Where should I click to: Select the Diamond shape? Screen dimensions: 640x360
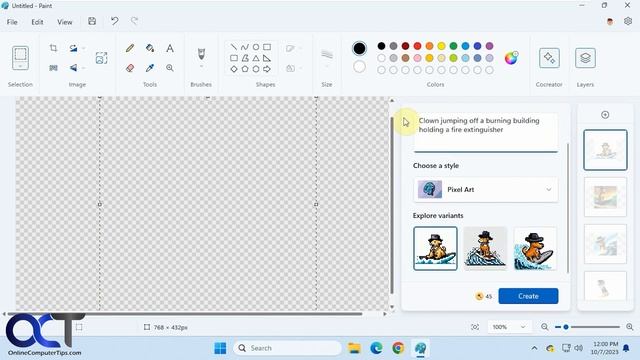point(233,69)
